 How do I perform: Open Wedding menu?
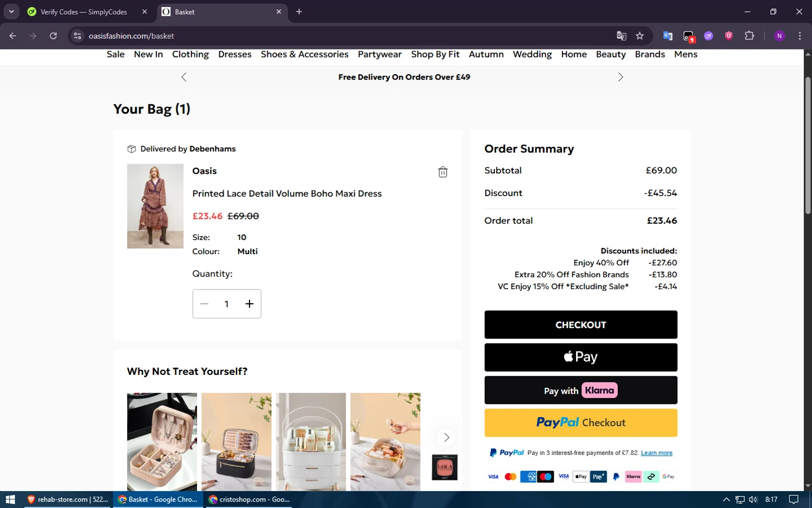[x=533, y=54]
